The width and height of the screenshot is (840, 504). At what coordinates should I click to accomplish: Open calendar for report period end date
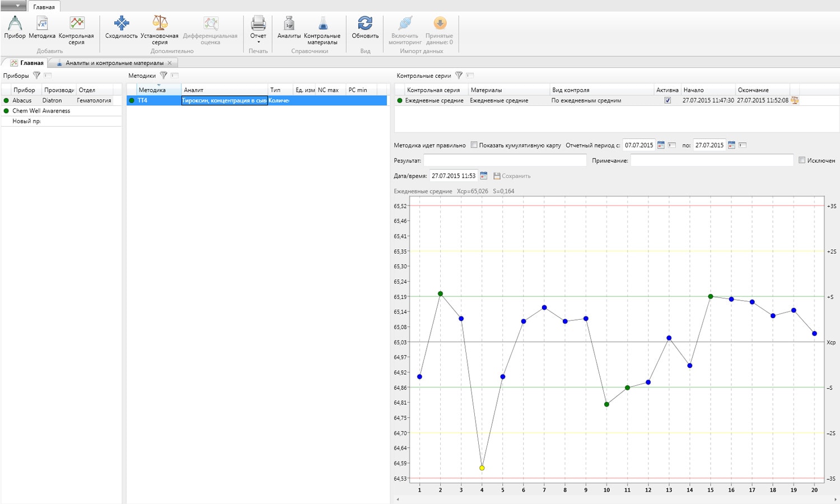tap(731, 145)
